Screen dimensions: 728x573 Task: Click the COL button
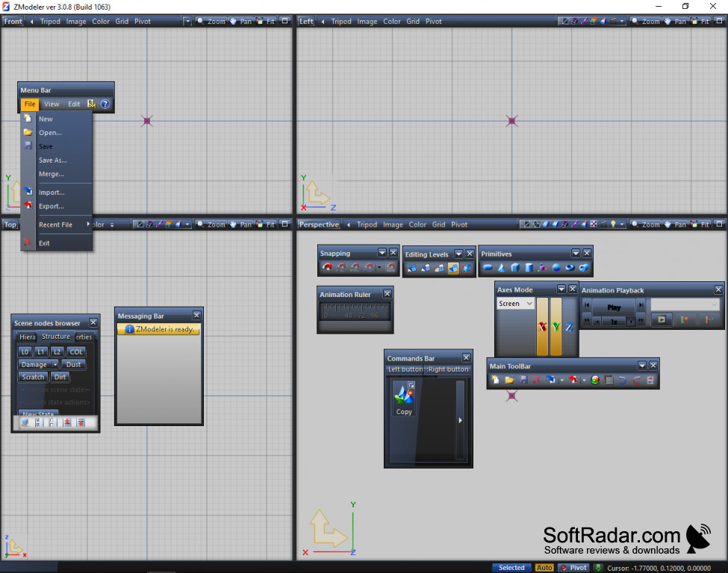click(77, 351)
